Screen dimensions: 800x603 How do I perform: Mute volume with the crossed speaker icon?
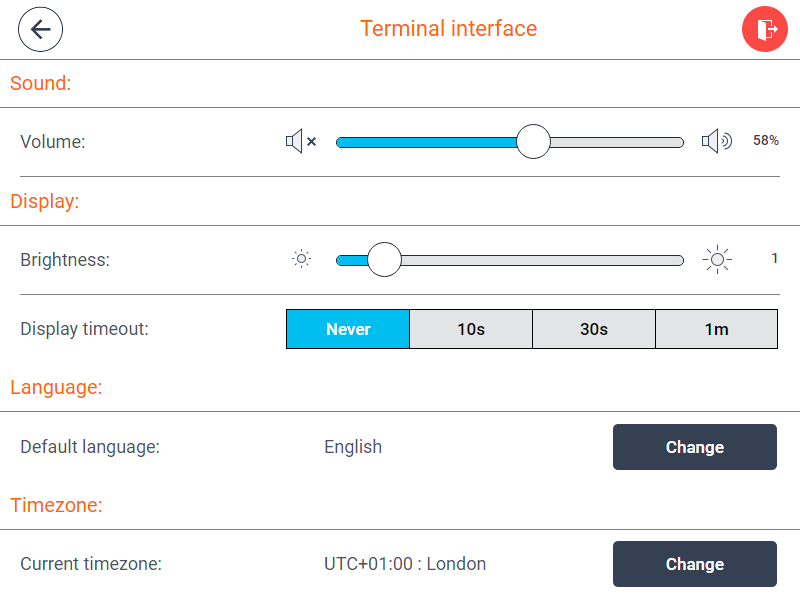tap(301, 142)
